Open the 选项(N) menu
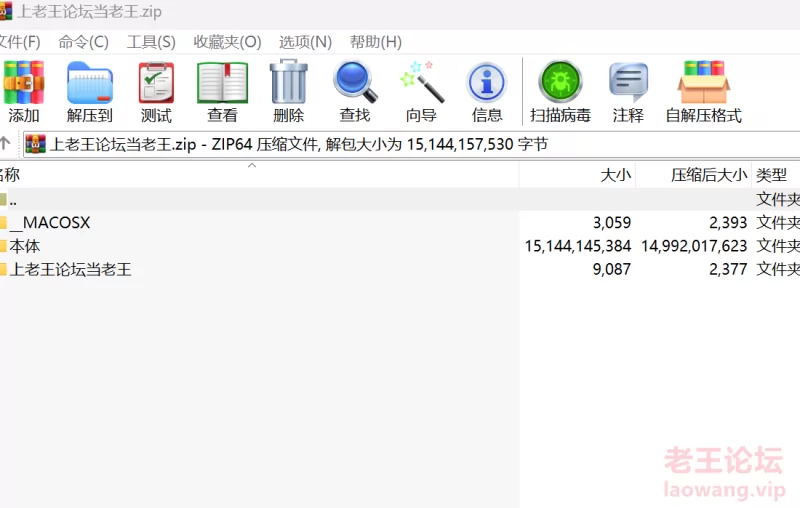Viewport: 800px width, 508px height. (x=305, y=42)
